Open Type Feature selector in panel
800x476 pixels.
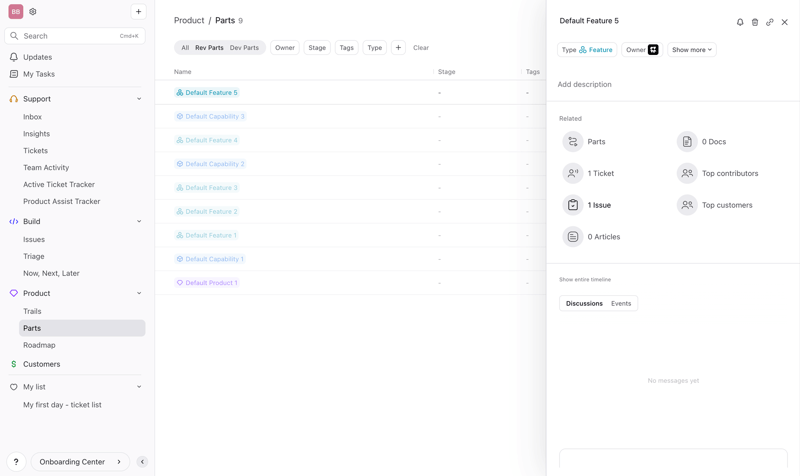coord(587,49)
